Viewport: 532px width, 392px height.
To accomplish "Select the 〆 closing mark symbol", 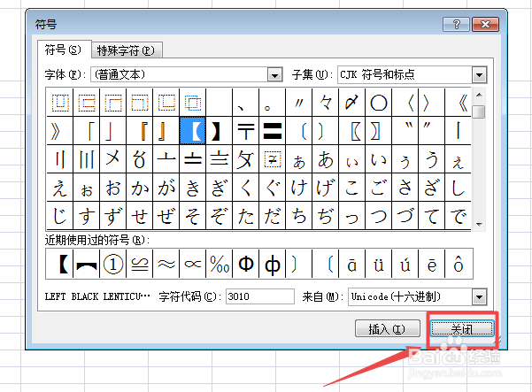I will pos(351,103).
